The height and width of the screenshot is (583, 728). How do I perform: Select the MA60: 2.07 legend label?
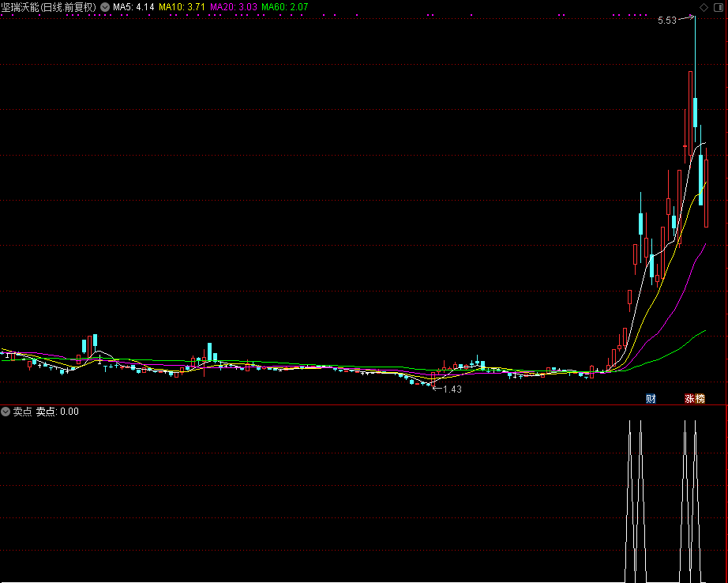[x=284, y=7]
